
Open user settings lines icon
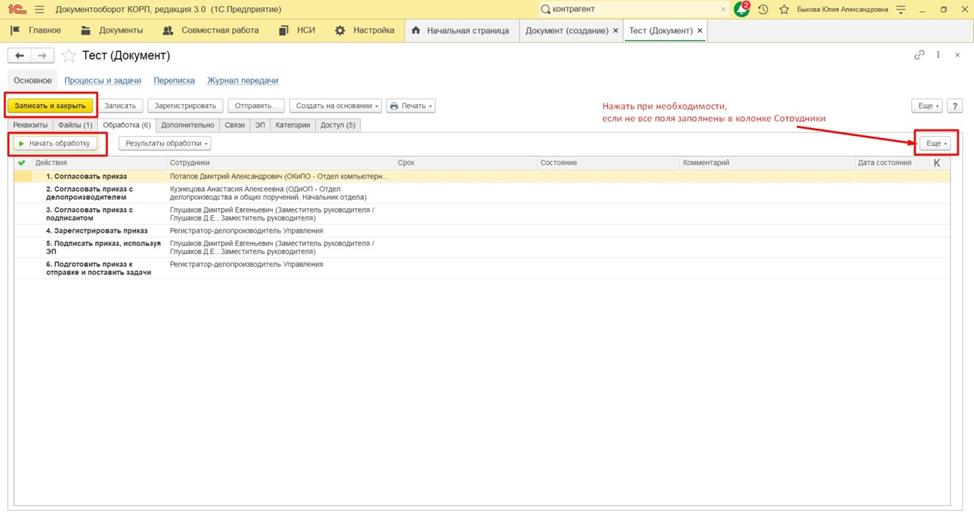[901, 9]
